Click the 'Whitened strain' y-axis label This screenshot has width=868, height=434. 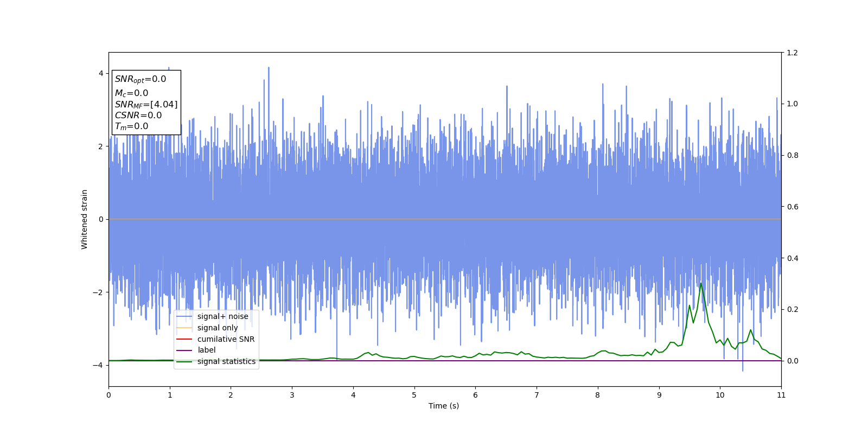(x=85, y=219)
